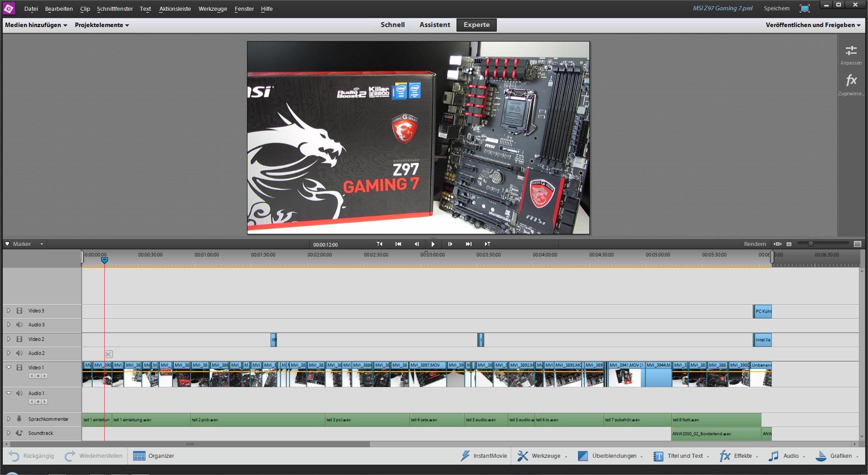Expand the Audio 3 track
This screenshot has height=475, width=868.
point(9,325)
